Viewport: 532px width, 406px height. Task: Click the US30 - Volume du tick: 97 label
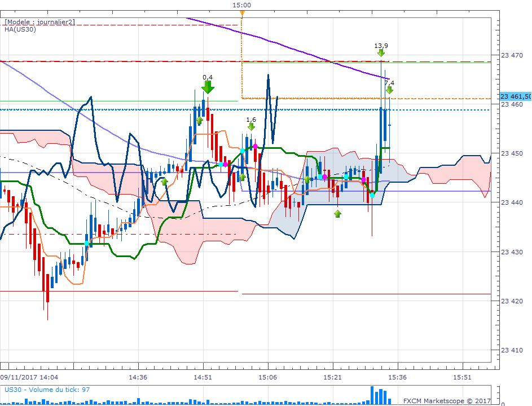pyautogui.click(x=47, y=390)
